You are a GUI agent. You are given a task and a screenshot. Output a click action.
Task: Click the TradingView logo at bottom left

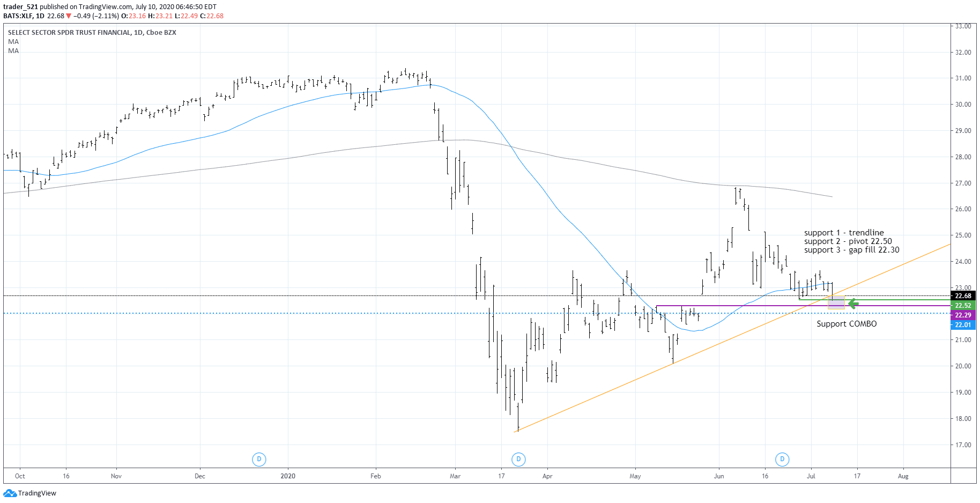coord(29,493)
